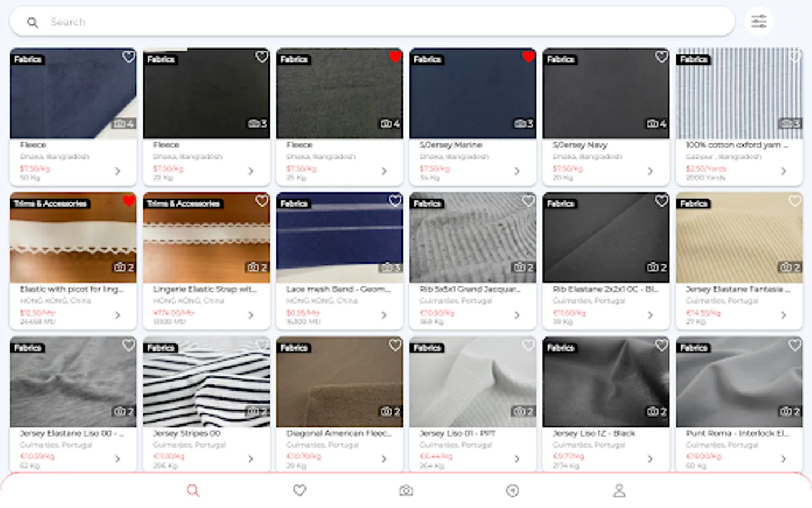Expand Lingerie Elastic Strap chevron arrow
Viewport: 812px width, 508px height.
coord(251,315)
